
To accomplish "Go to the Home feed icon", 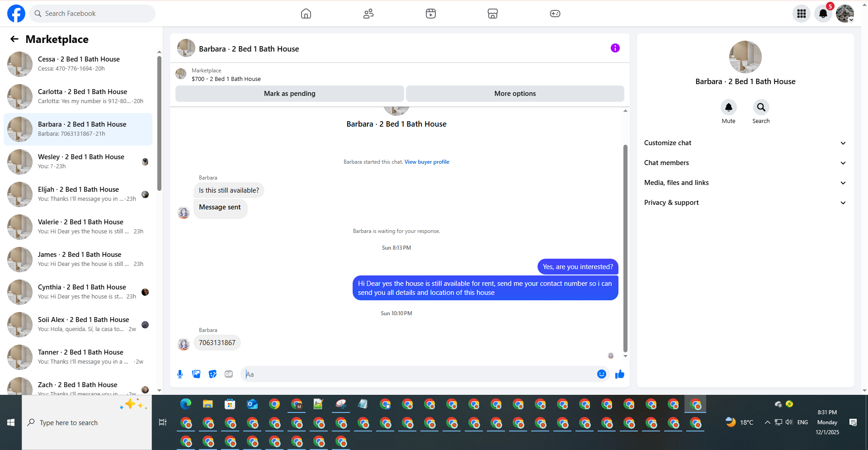I will coord(306,14).
